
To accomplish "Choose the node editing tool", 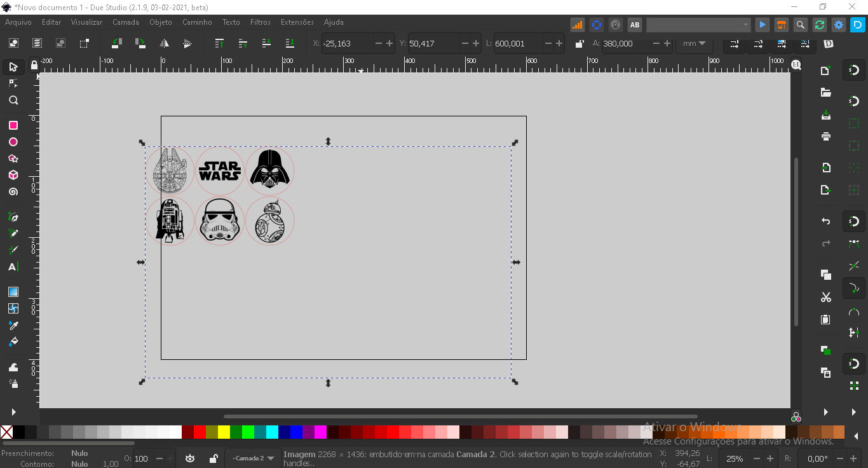I will [13, 83].
